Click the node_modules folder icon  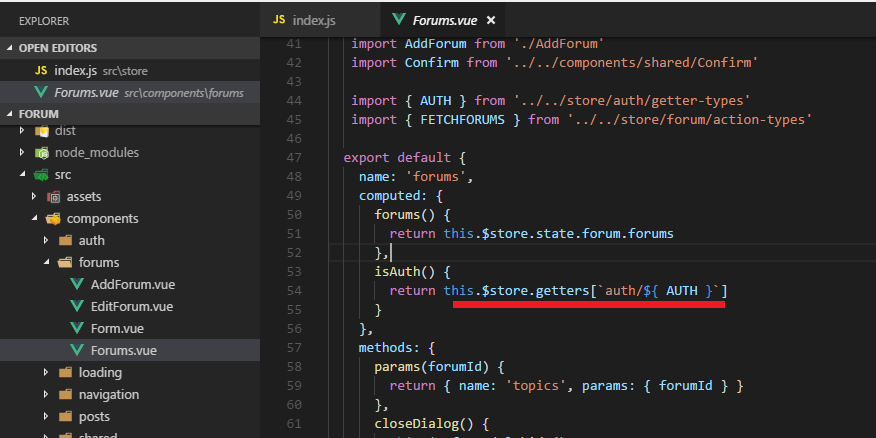pyautogui.click(x=41, y=153)
